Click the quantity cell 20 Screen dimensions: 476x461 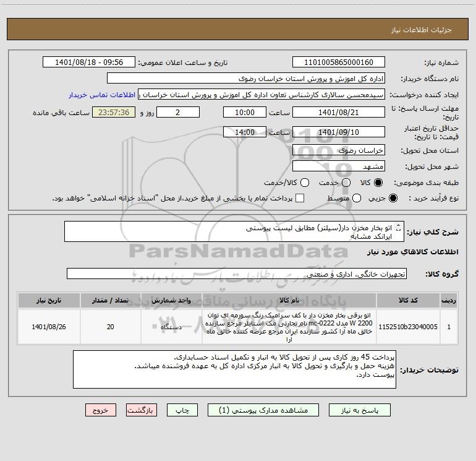[111, 327]
